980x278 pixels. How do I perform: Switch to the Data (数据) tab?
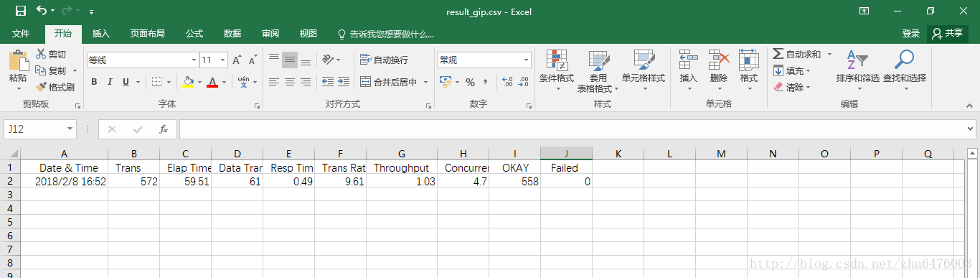point(232,34)
